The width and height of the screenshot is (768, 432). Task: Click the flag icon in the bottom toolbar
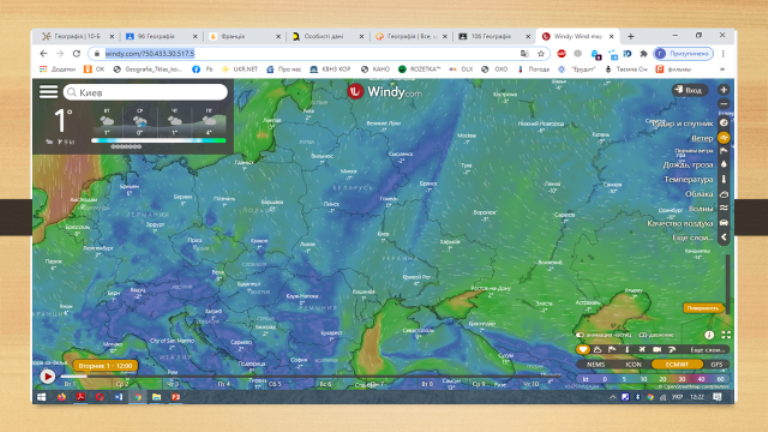[612, 349]
